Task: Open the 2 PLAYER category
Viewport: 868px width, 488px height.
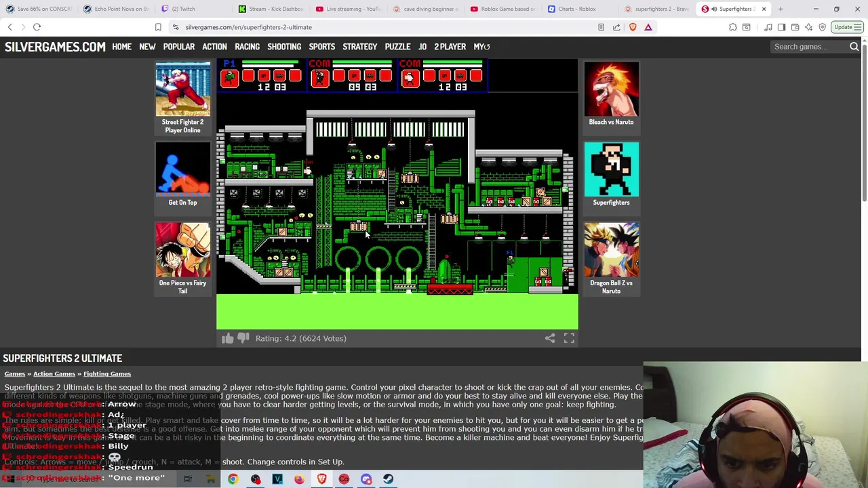Action: pos(450,47)
